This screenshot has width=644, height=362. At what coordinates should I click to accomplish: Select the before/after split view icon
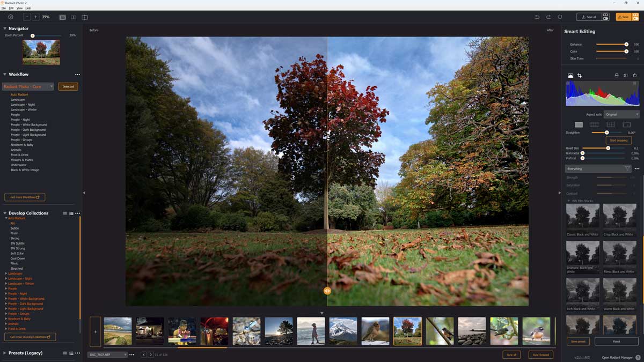[x=84, y=17]
